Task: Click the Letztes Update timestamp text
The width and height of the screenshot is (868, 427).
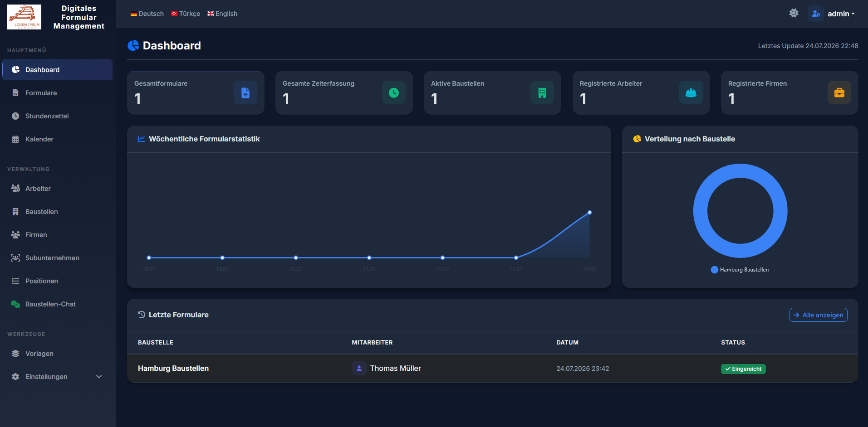Action: [x=808, y=46]
